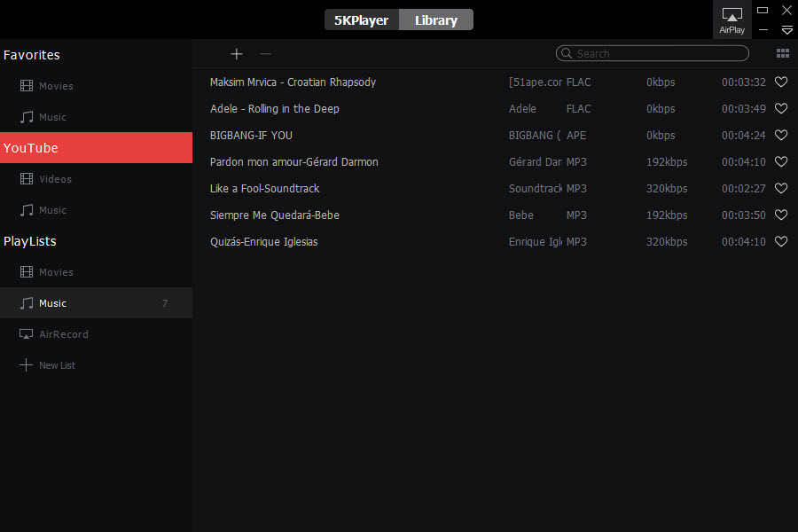
Task: Open Music under Favorites
Action: 96,117
